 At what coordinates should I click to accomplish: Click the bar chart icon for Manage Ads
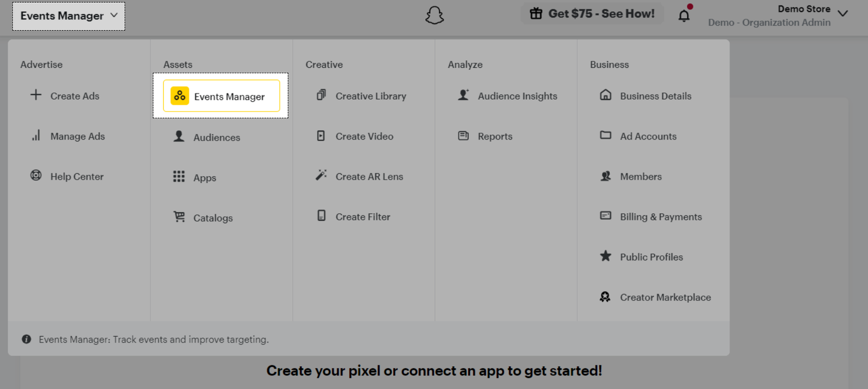tap(36, 136)
